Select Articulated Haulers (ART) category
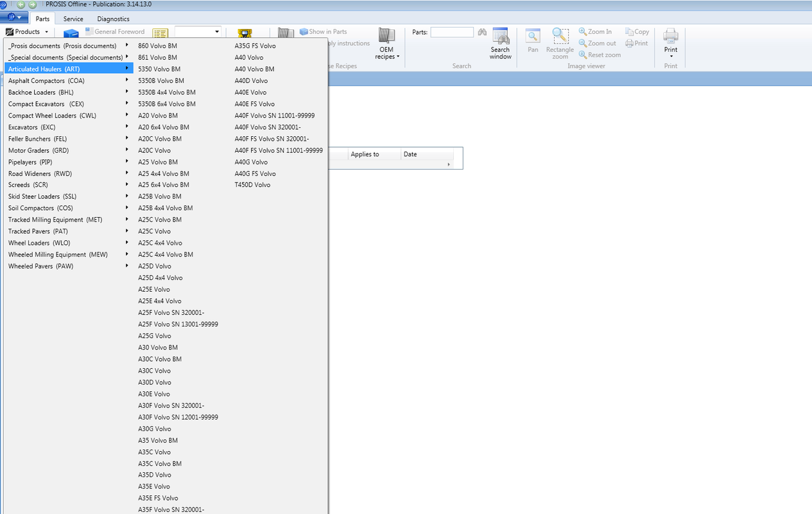Image resolution: width=812 pixels, height=514 pixels. click(x=69, y=69)
